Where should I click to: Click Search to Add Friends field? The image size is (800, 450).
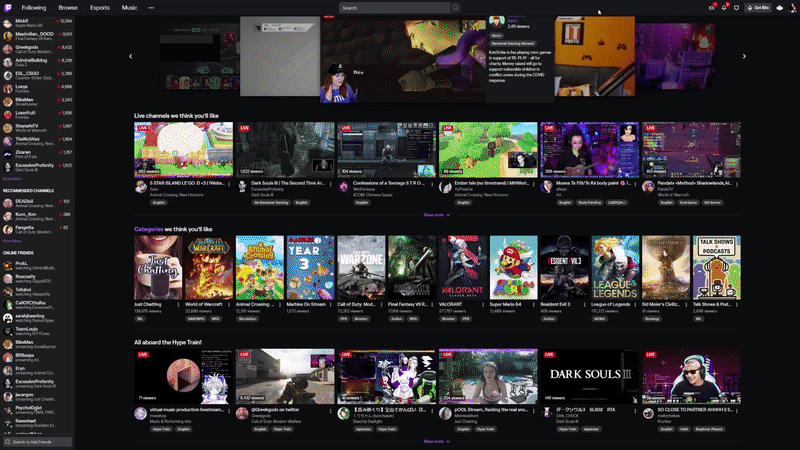37,442
